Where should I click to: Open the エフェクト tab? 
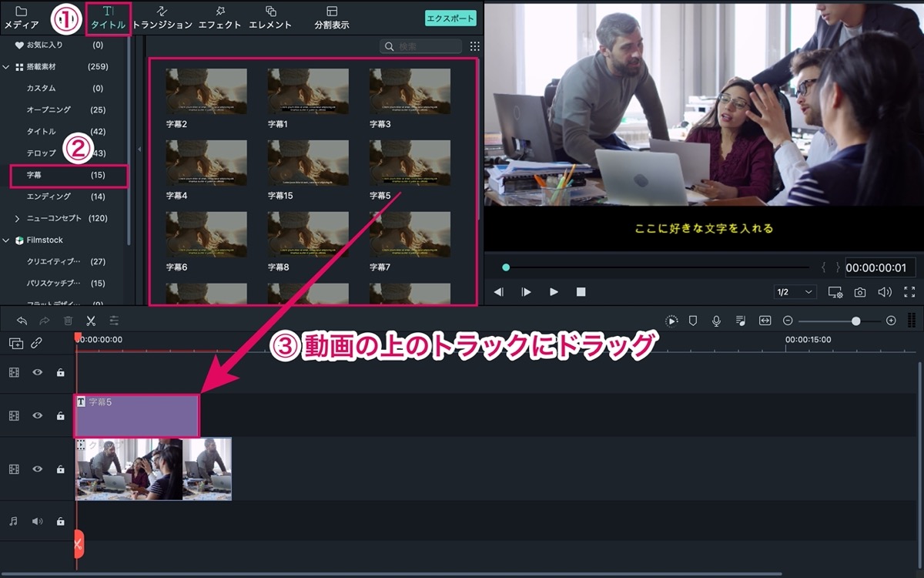[219, 18]
